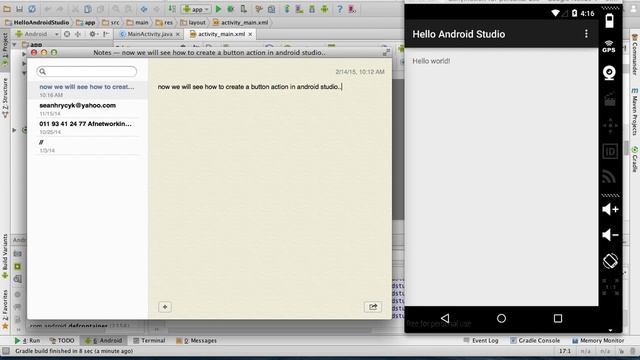This screenshot has width=640, height=360.
Task: Toggle Notes full-screen button in title bar
Action: tap(386, 52)
